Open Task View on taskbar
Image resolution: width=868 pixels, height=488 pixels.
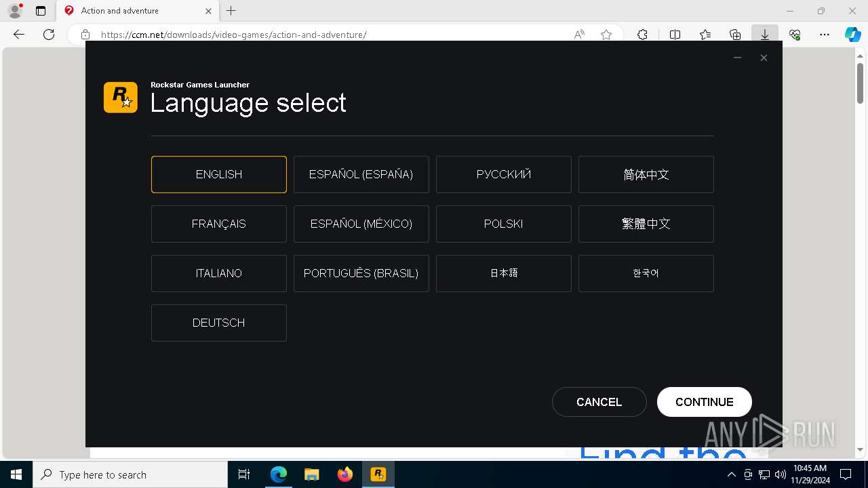pos(244,474)
